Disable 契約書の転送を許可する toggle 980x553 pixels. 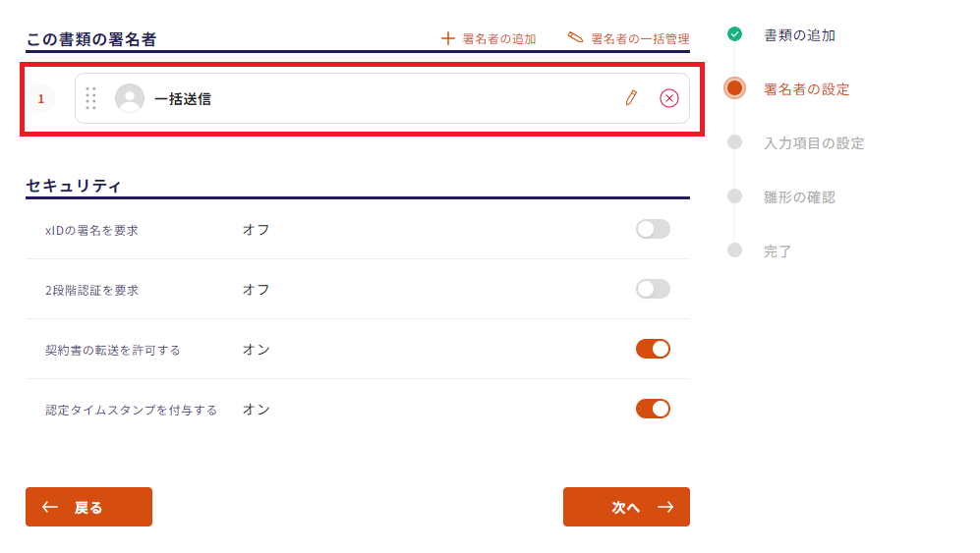pos(653,349)
